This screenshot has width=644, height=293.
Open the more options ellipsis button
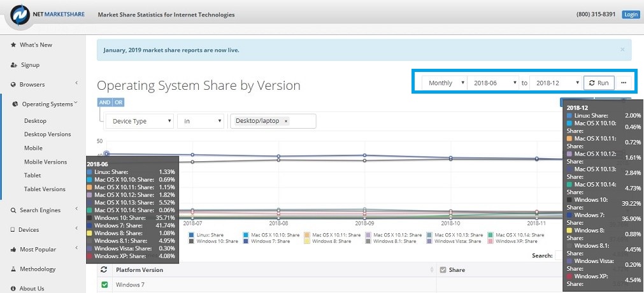(x=624, y=83)
